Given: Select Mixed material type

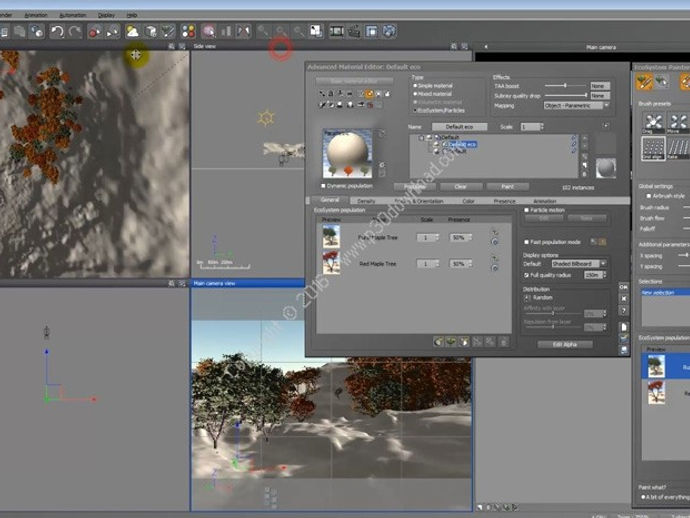Looking at the screenshot, I should coord(415,94).
